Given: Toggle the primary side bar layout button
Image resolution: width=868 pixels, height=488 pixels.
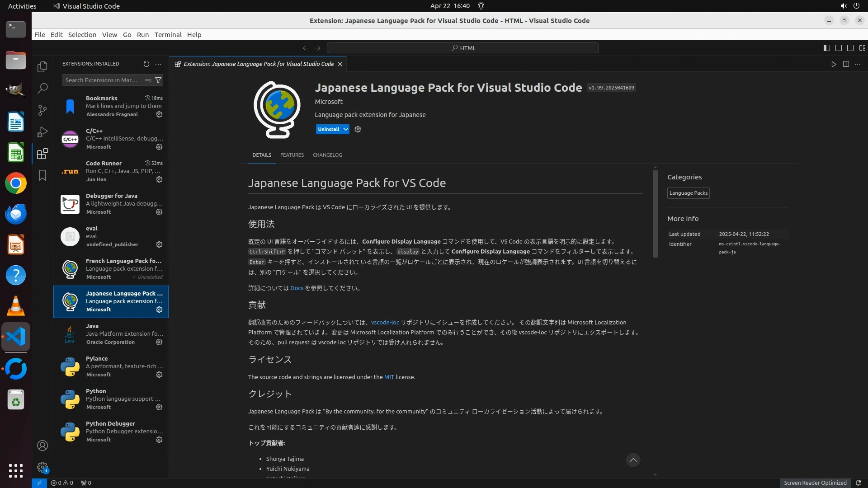Looking at the screenshot, I should [x=826, y=48].
